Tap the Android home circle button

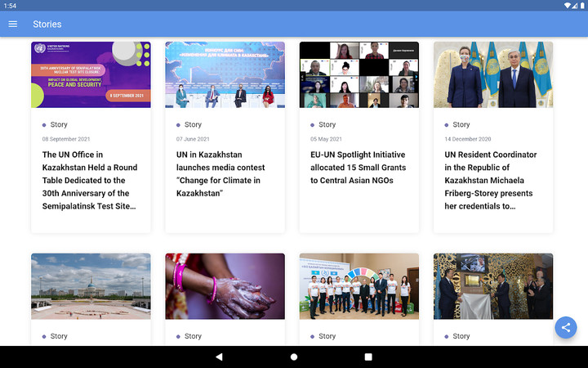coord(294,357)
